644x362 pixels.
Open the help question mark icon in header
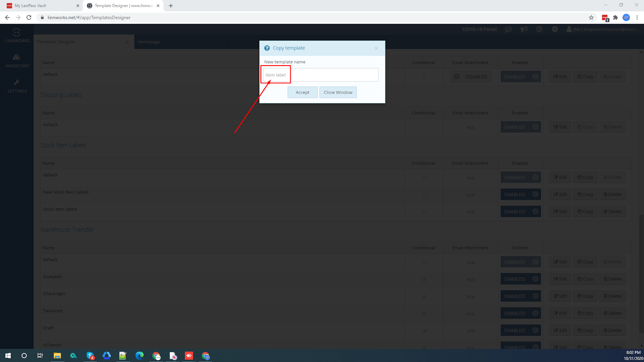(539, 29)
